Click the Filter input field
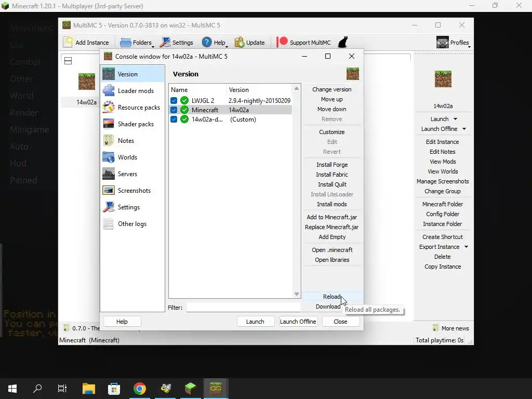This screenshot has width=532, height=399. 243,308
